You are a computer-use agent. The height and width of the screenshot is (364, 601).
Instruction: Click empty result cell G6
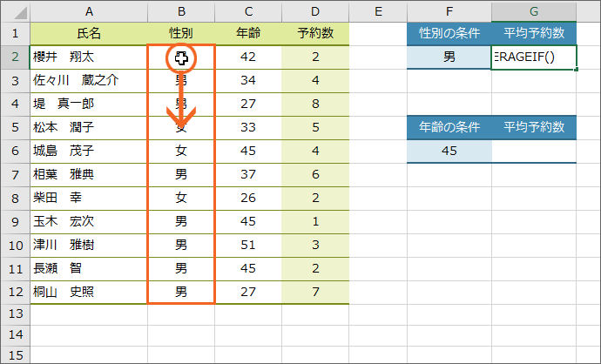[x=534, y=151]
